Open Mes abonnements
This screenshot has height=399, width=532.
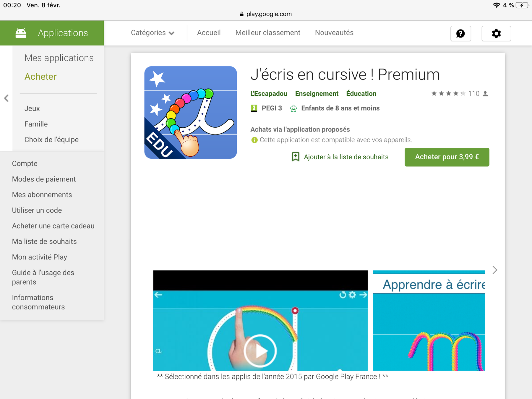42,195
